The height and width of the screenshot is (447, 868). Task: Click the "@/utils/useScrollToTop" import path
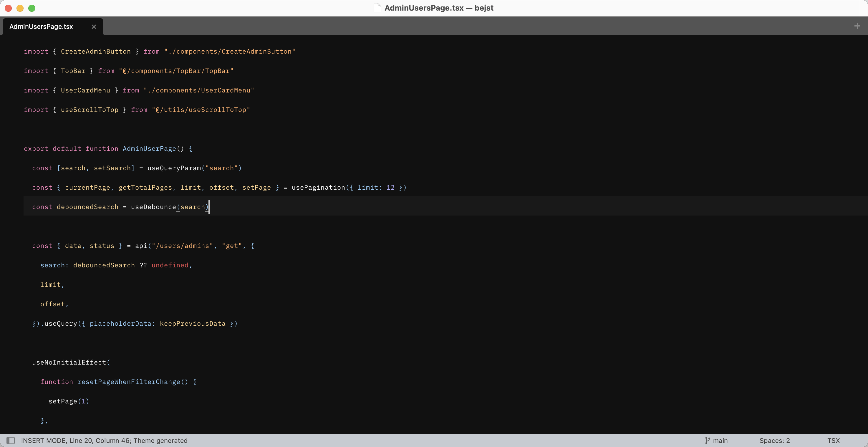[201, 110]
